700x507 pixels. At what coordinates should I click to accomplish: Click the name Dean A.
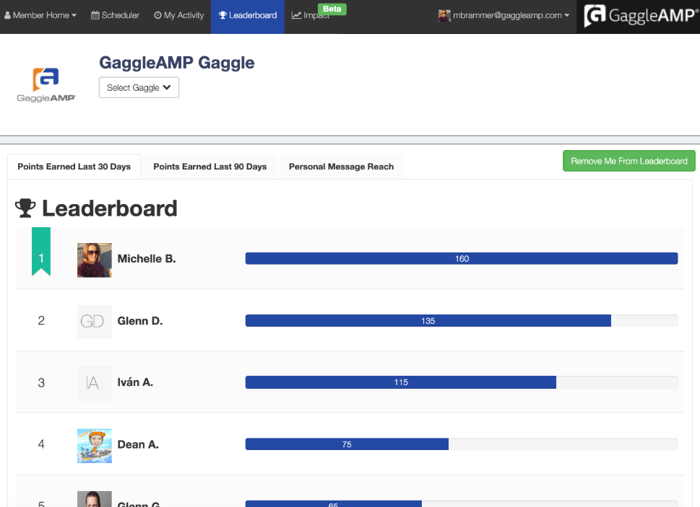click(138, 444)
